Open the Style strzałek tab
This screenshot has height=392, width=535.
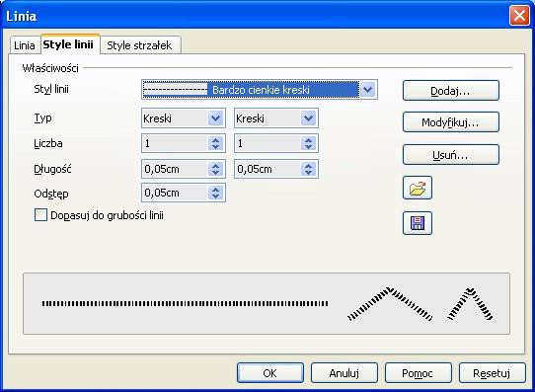click(139, 45)
